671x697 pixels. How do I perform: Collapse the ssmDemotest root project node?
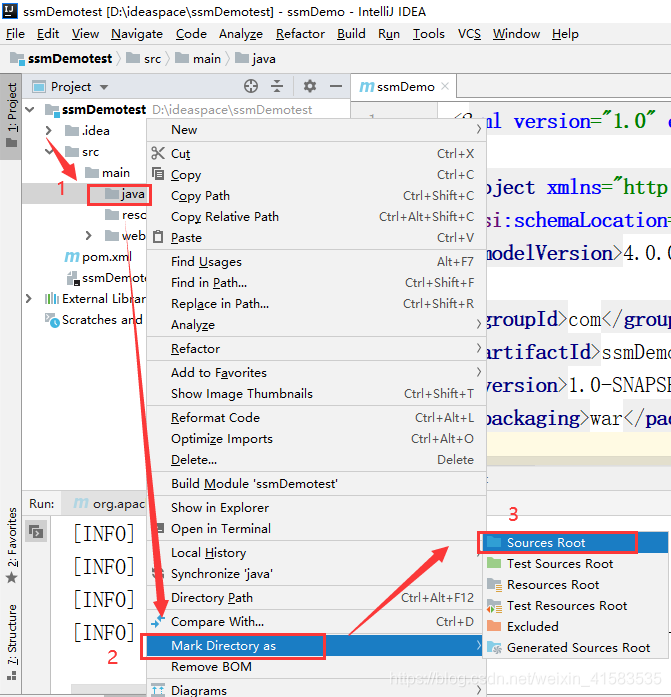(29, 110)
